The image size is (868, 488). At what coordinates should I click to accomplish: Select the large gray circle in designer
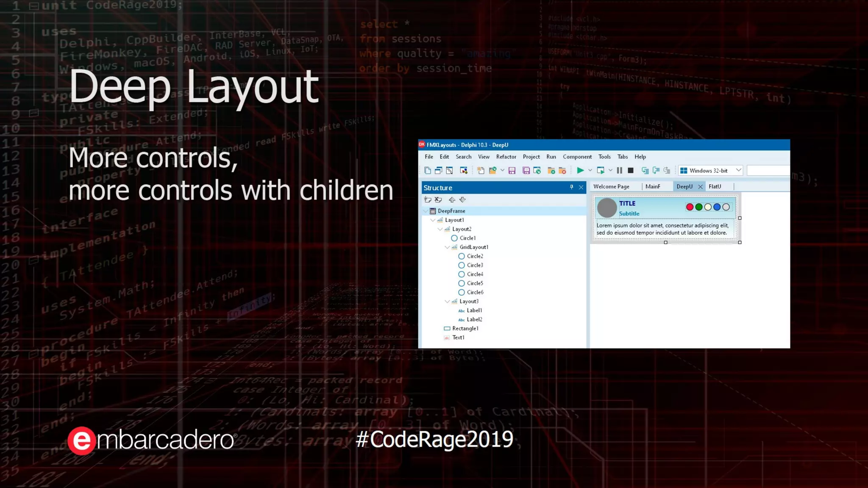click(x=607, y=208)
